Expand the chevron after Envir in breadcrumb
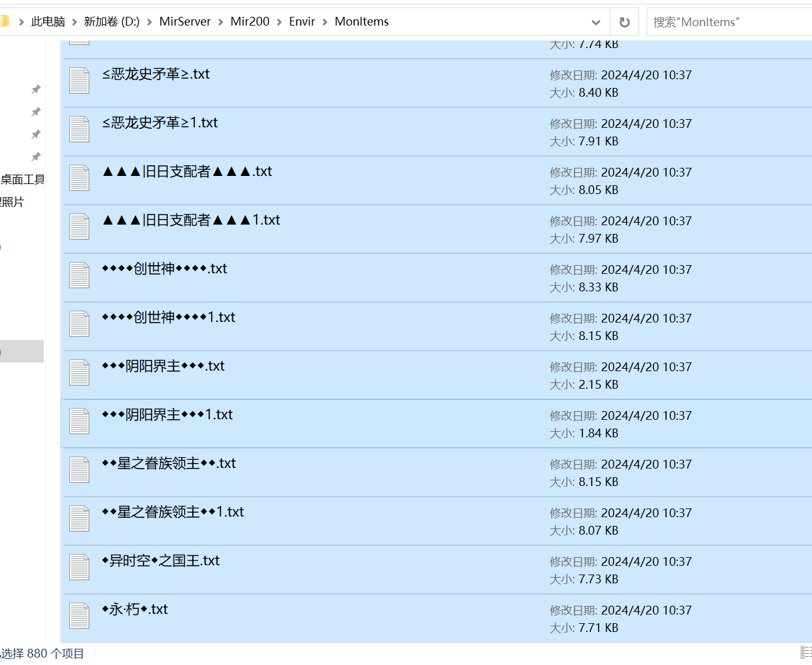Viewport: 812px width, 665px height. (x=325, y=22)
